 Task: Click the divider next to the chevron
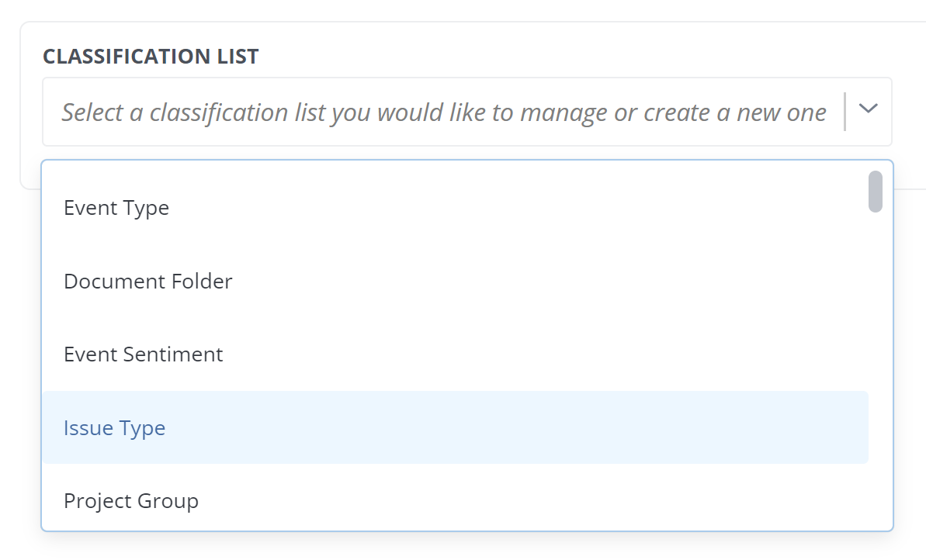[x=844, y=112]
